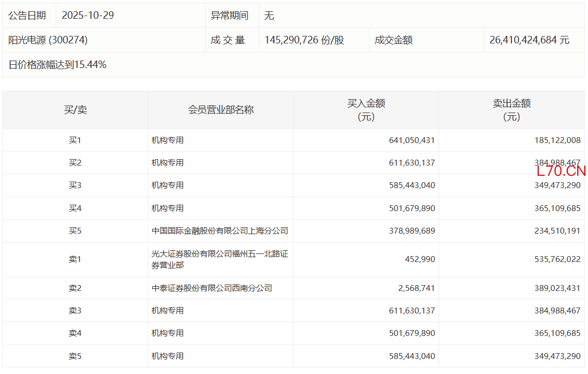The image size is (588, 374).
Task: Click the 卖出金额 (元) column header
Action: (x=511, y=110)
